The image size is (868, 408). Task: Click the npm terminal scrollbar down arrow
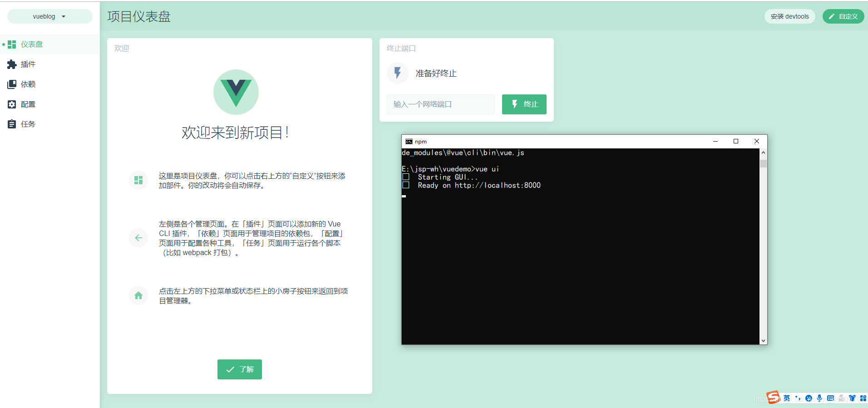click(763, 340)
